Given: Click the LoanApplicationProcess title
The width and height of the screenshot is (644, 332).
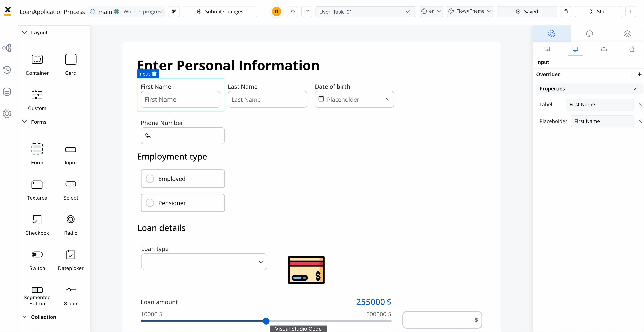Looking at the screenshot, I should [52, 12].
